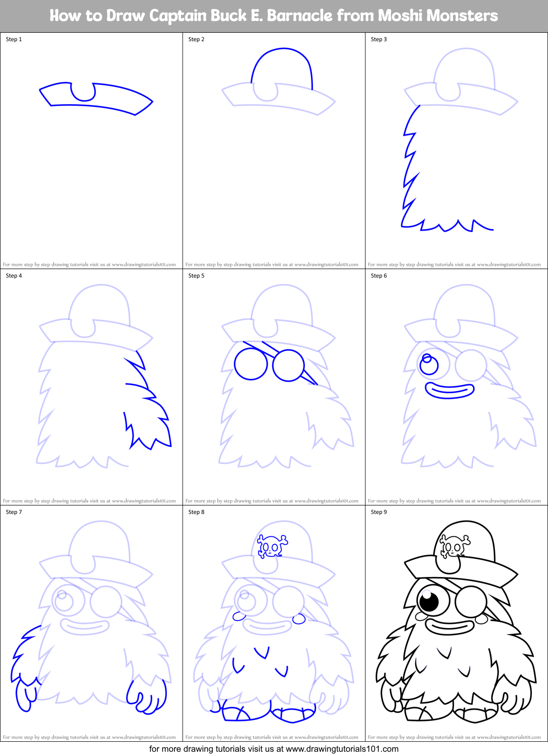Click the blue skull and crossbones in Step 8
Viewport: 548px width, 756px height.
(x=272, y=546)
